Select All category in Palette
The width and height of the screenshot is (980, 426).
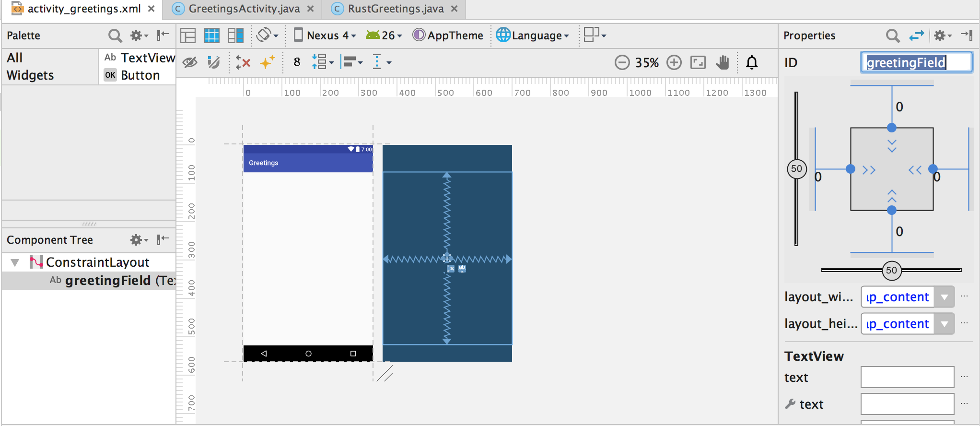coord(14,58)
